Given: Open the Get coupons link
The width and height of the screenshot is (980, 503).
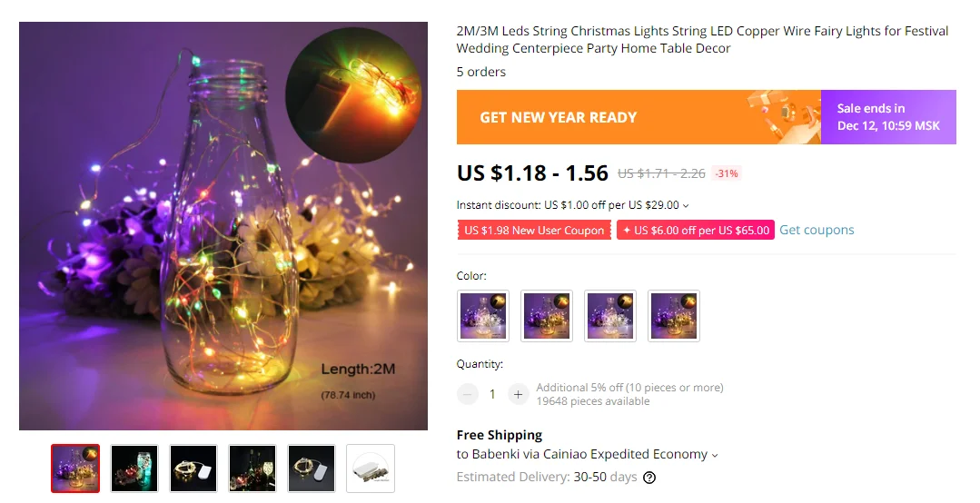Looking at the screenshot, I should (817, 230).
